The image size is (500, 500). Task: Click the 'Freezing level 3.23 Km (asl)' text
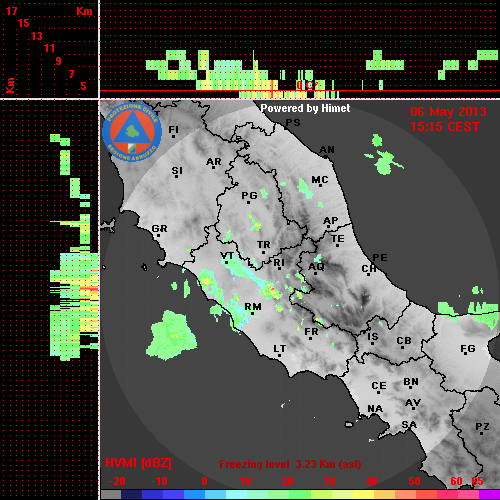(290, 464)
